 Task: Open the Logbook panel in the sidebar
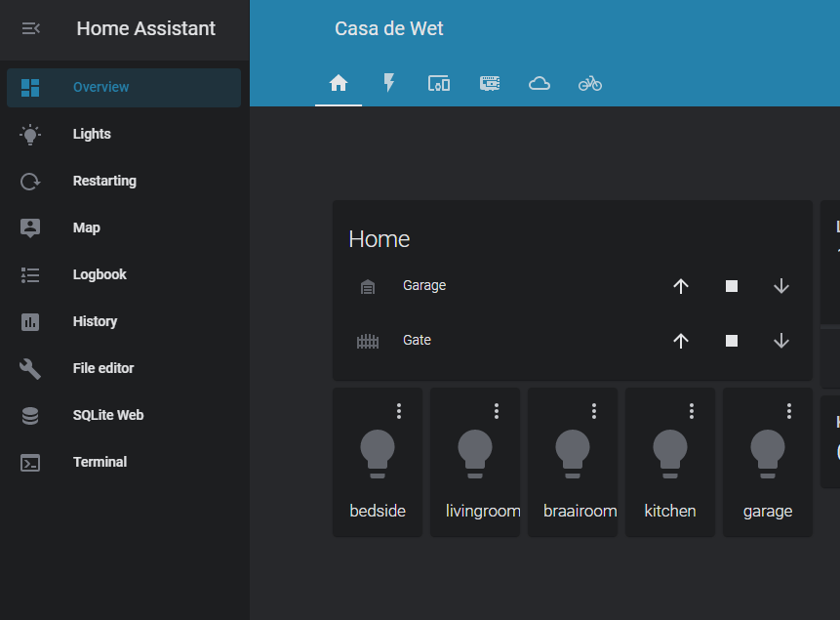[x=124, y=274]
